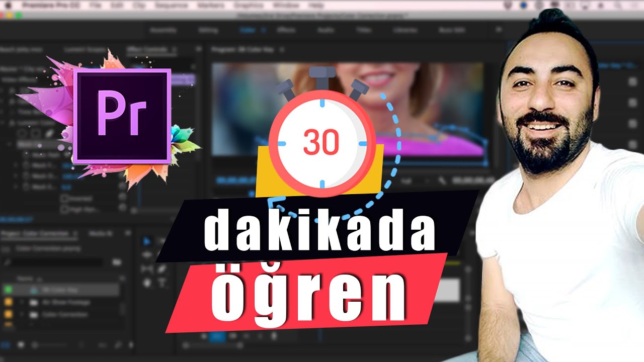Switch to the Libraries workspace

tap(405, 30)
